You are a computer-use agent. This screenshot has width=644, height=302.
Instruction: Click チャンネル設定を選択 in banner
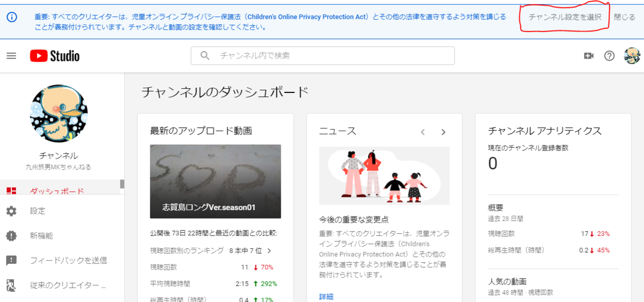click(565, 17)
